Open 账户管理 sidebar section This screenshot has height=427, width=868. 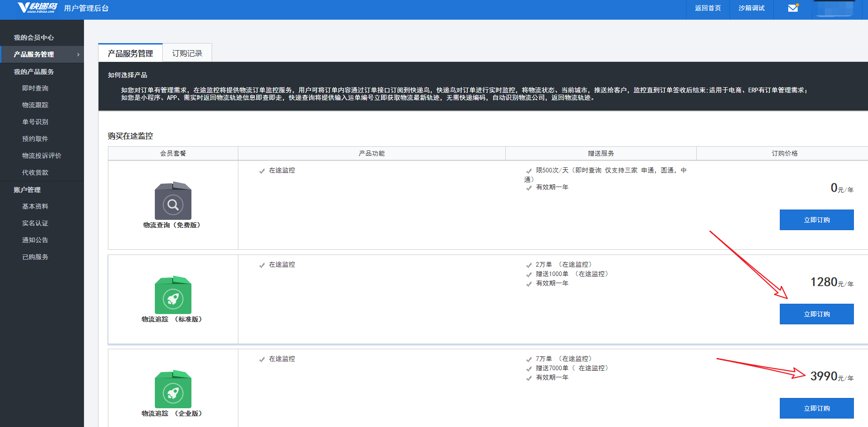pyautogui.click(x=27, y=190)
